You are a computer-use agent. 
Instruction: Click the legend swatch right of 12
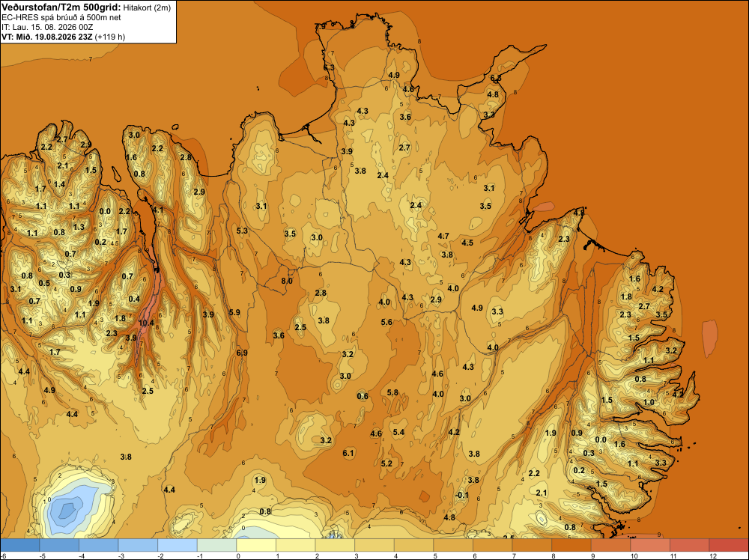click(729, 545)
